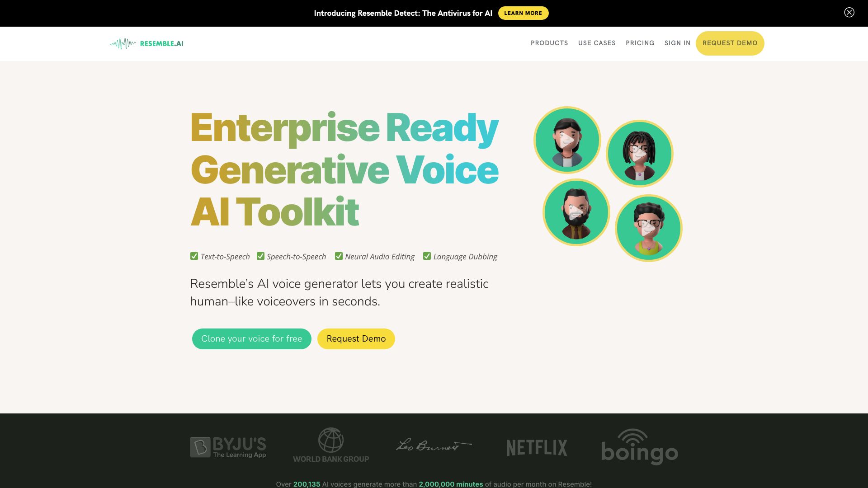Image resolution: width=868 pixels, height=488 pixels.
Task: Play the voice sample of the woman with glasses
Action: point(639,153)
